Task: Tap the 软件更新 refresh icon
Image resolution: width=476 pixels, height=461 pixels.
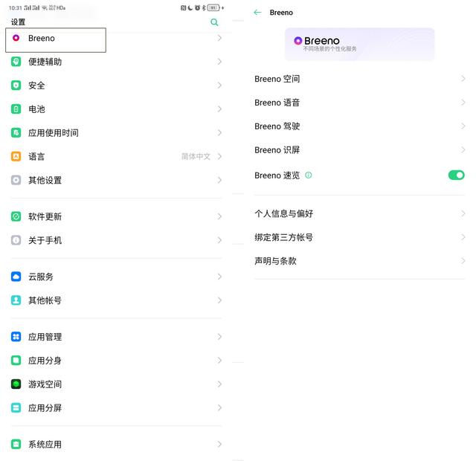Action: click(x=16, y=216)
